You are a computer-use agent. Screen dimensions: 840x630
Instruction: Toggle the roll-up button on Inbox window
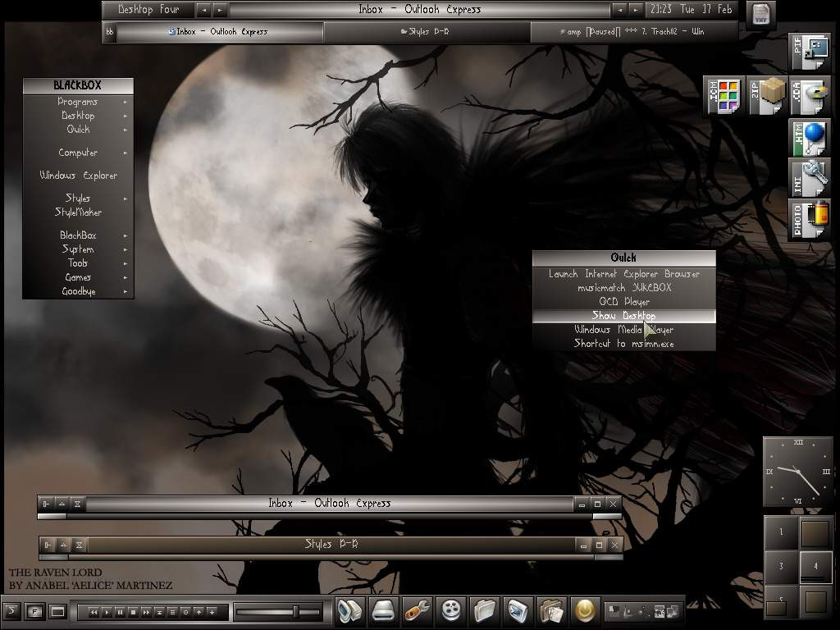tap(77, 504)
